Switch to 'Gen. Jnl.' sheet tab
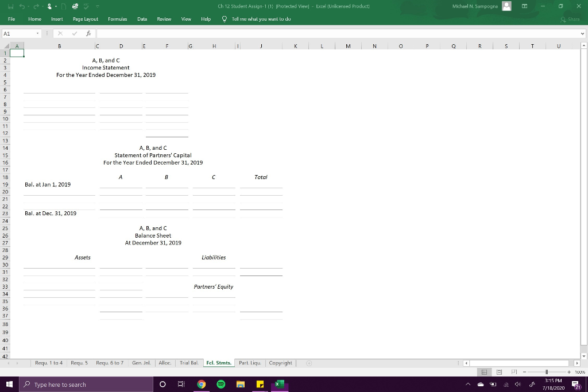588x392 pixels. [x=141, y=363]
